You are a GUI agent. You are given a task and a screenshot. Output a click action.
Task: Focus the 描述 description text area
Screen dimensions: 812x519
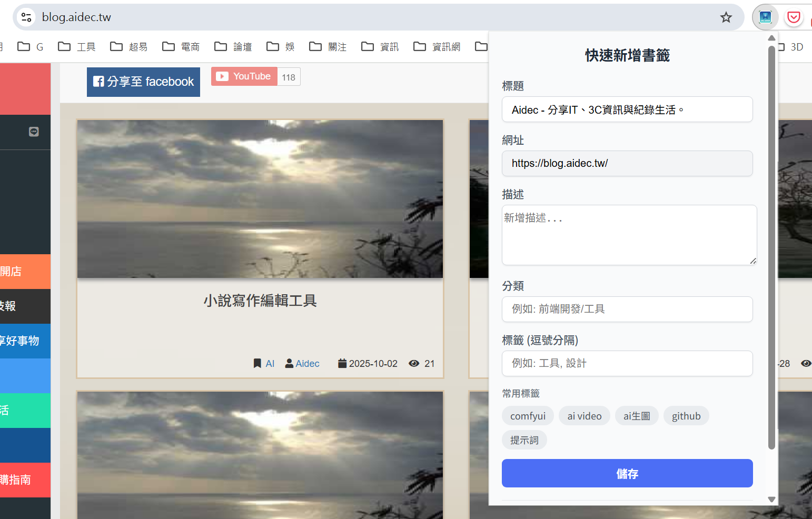click(x=629, y=235)
